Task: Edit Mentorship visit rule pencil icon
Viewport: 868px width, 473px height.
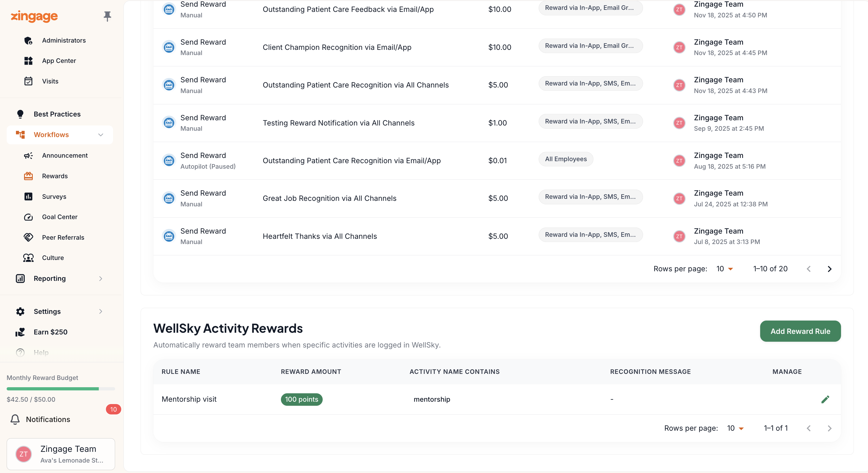Action: pos(825,400)
